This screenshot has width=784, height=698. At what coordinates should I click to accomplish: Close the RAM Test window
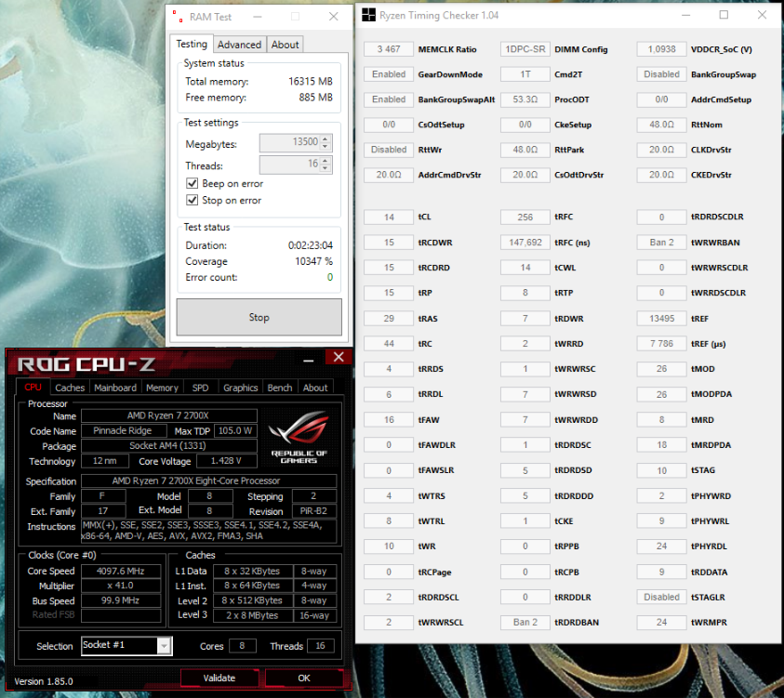(x=334, y=17)
